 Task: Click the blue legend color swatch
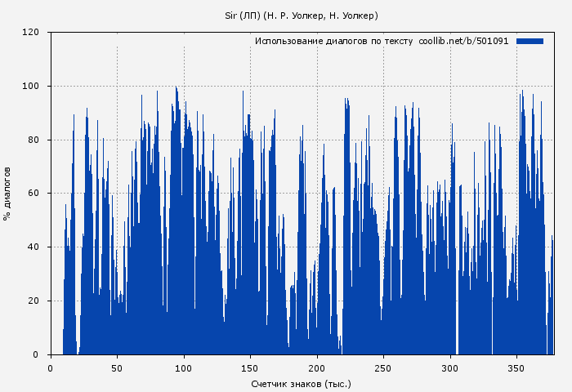click(530, 41)
